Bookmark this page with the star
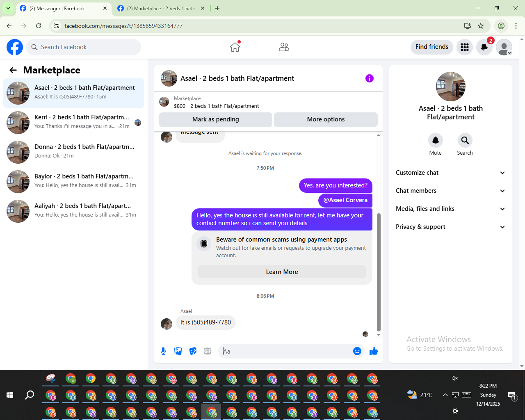This screenshot has height=420, width=525. click(x=481, y=26)
